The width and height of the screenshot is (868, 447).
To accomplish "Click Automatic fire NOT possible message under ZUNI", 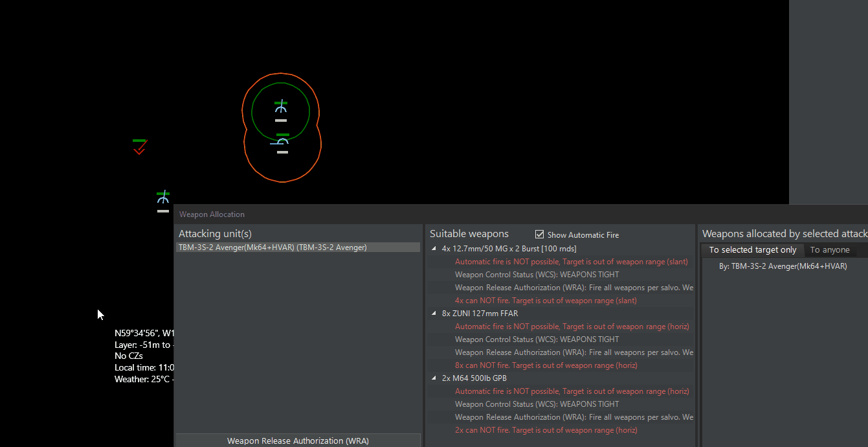I will (x=572, y=327).
